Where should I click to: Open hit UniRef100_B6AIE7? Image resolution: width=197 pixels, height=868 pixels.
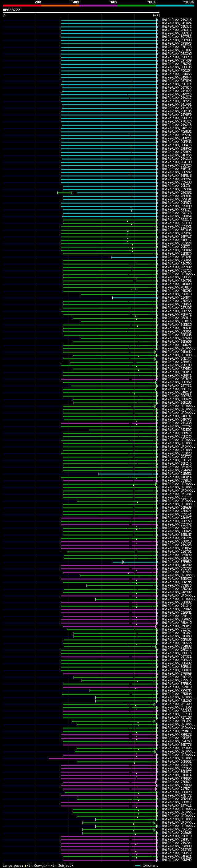[176, 389]
